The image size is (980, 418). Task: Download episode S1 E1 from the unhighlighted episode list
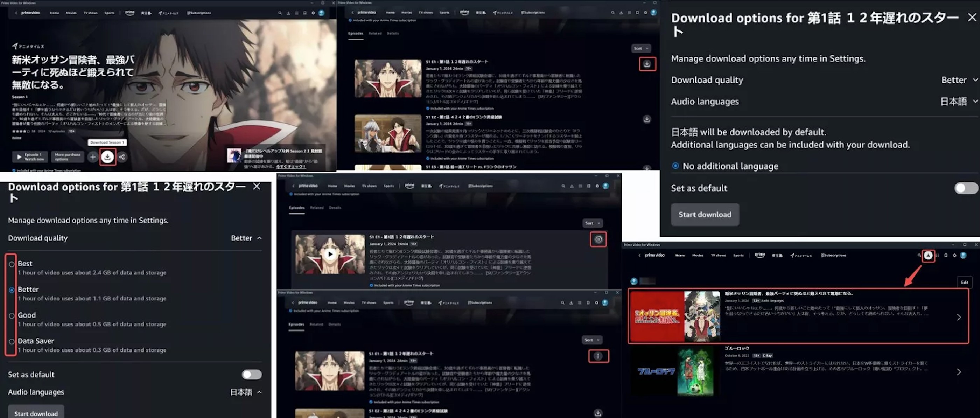point(647,64)
